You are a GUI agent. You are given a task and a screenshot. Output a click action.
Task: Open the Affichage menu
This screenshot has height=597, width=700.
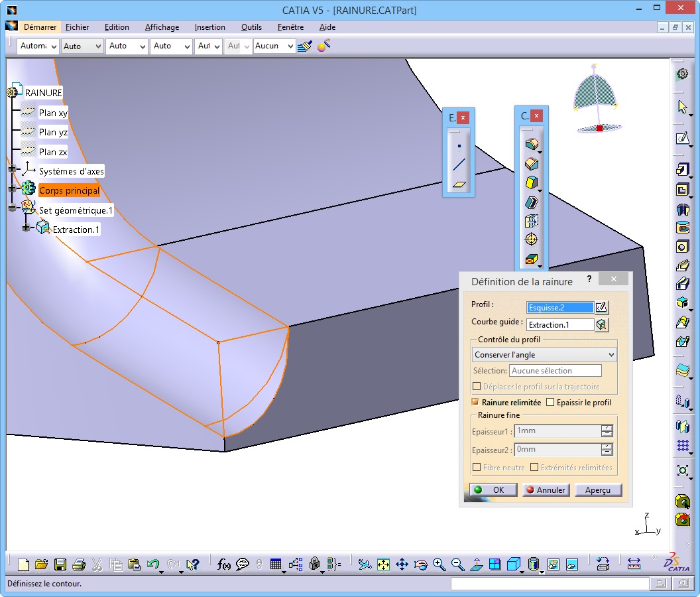pyautogui.click(x=162, y=27)
